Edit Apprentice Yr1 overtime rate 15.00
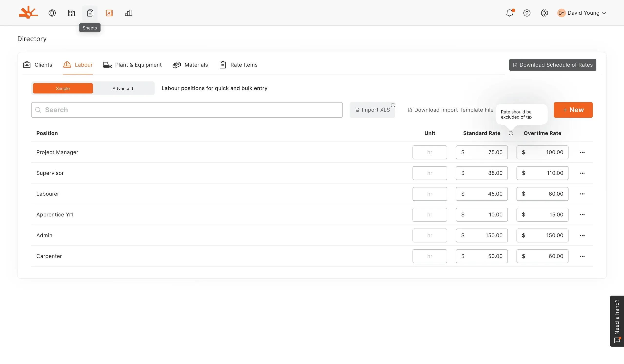 pos(542,215)
